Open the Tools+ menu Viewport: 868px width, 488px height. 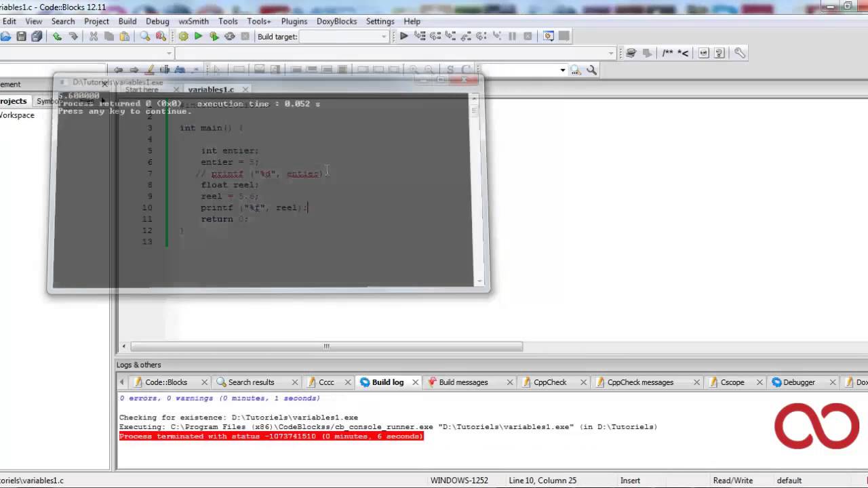point(259,21)
